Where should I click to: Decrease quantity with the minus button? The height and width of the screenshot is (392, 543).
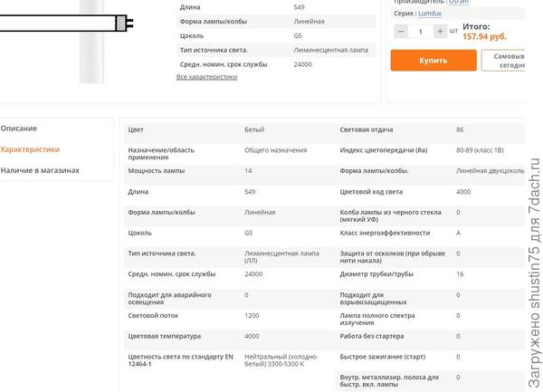click(401, 32)
